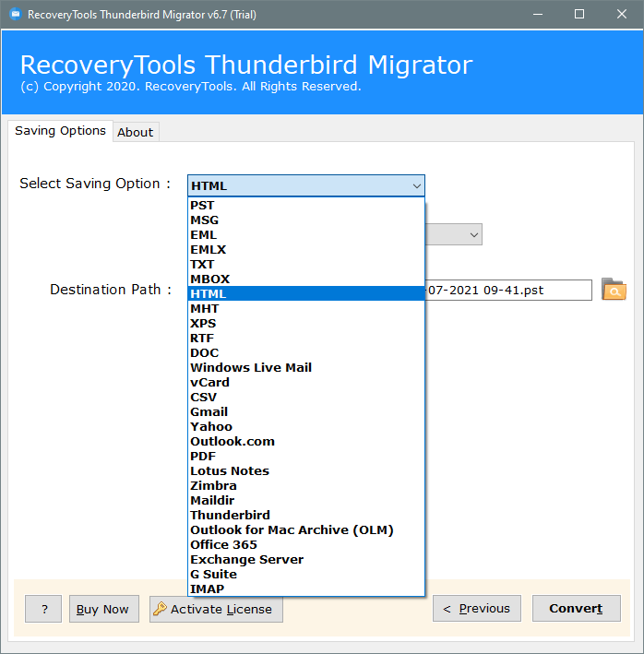Screen dimensions: 644x654
Task: Switch to the Saving Options tab
Action: (60, 131)
